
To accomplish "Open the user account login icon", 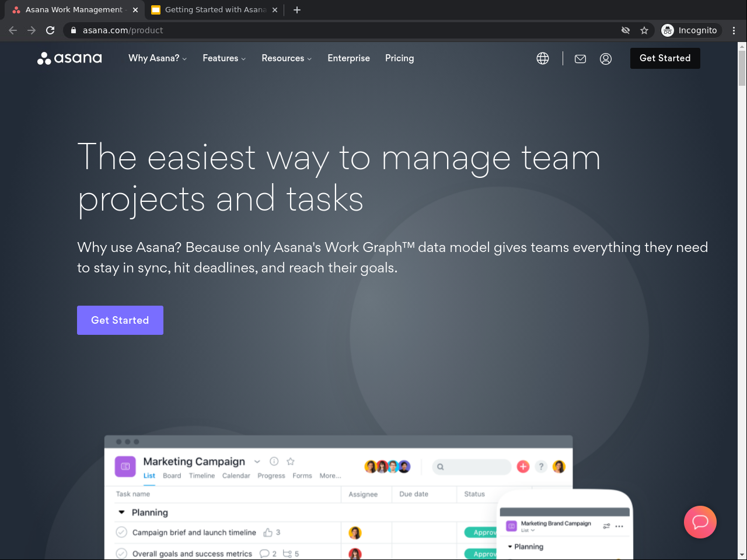I will 606,58.
